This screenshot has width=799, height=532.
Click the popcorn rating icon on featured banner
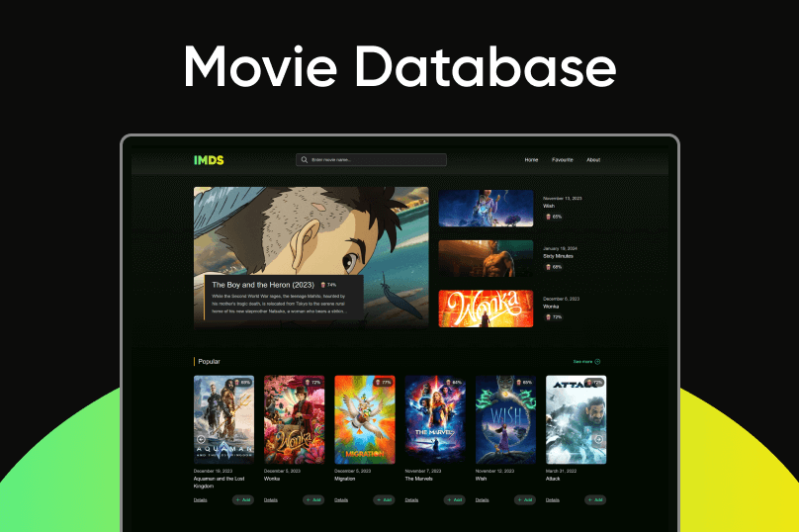pos(323,285)
